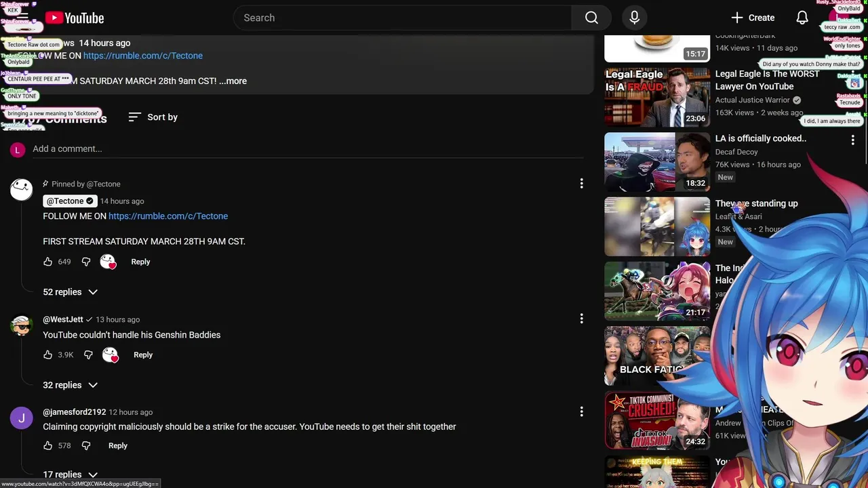Viewport: 868px width, 488px height.
Task: Click the pinned comment's '14 hours ago' timestamp
Action: pos(122,201)
